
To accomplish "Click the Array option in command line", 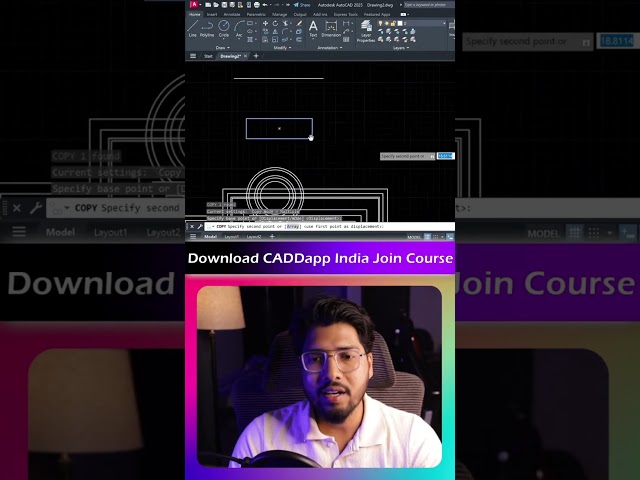I will [x=293, y=227].
